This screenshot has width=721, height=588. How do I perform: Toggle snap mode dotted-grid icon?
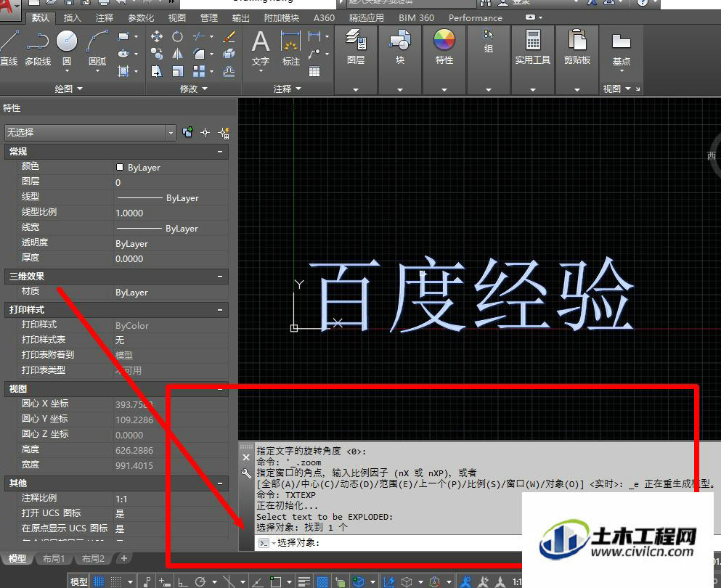pos(116,581)
